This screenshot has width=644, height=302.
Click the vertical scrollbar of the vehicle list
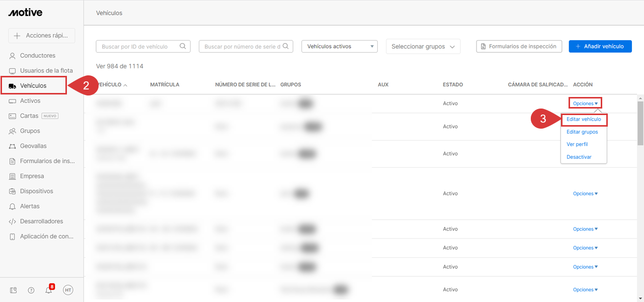[x=640, y=123]
